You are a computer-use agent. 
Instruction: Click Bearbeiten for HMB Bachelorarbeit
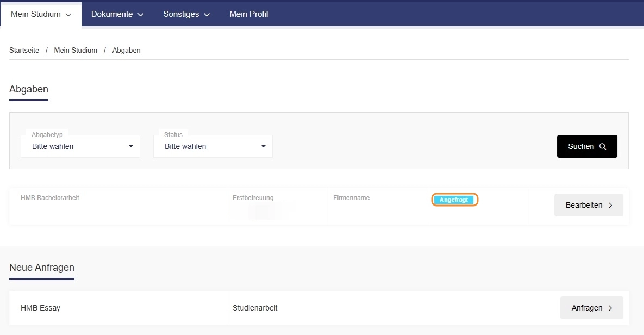589,205
